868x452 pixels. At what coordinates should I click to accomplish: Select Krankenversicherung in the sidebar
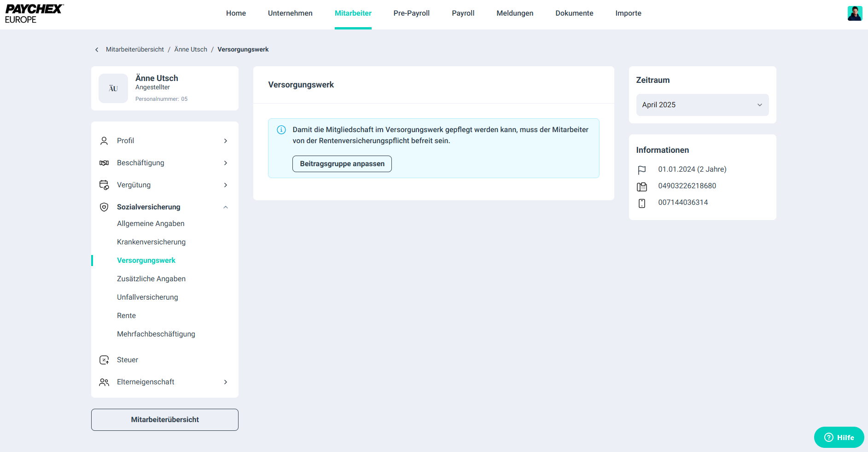151,242
